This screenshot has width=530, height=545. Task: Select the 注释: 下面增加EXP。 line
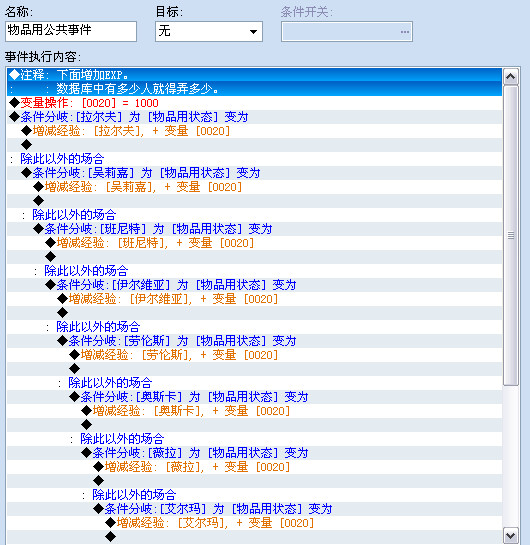[x=255, y=75]
